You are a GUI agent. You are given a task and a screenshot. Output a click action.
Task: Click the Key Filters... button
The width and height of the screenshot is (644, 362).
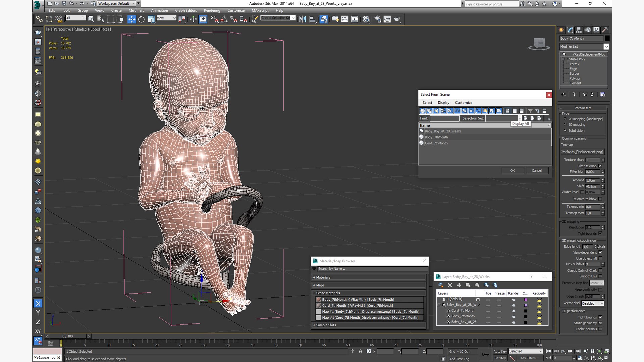(x=529, y=358)
